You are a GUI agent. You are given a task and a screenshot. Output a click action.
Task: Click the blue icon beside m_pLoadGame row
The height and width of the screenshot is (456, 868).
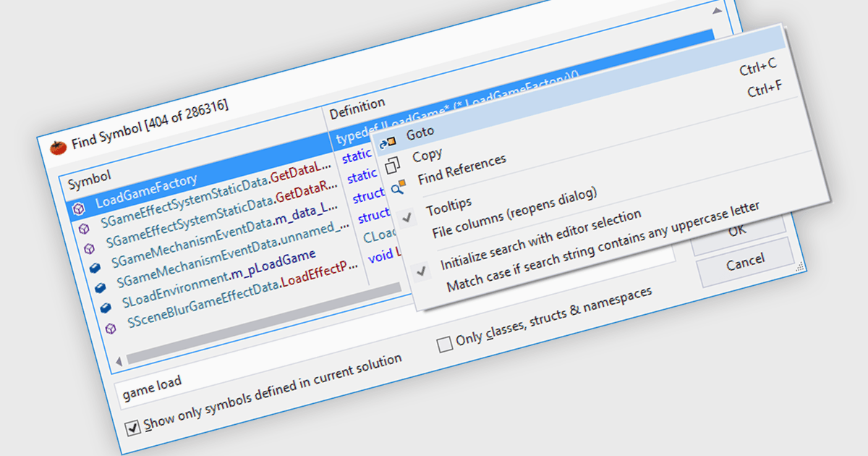point(106,308)
